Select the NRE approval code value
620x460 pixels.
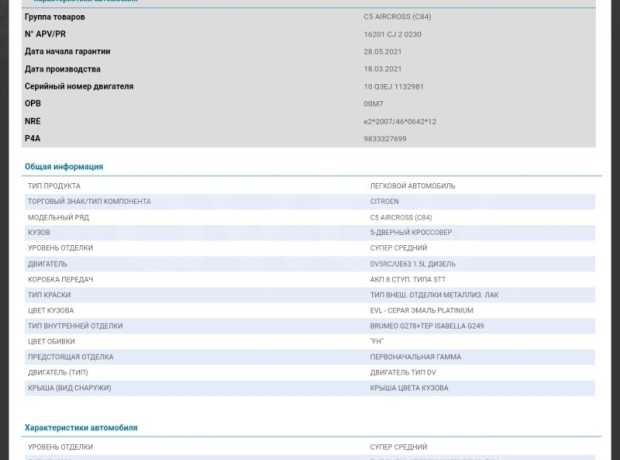(400, 121)
